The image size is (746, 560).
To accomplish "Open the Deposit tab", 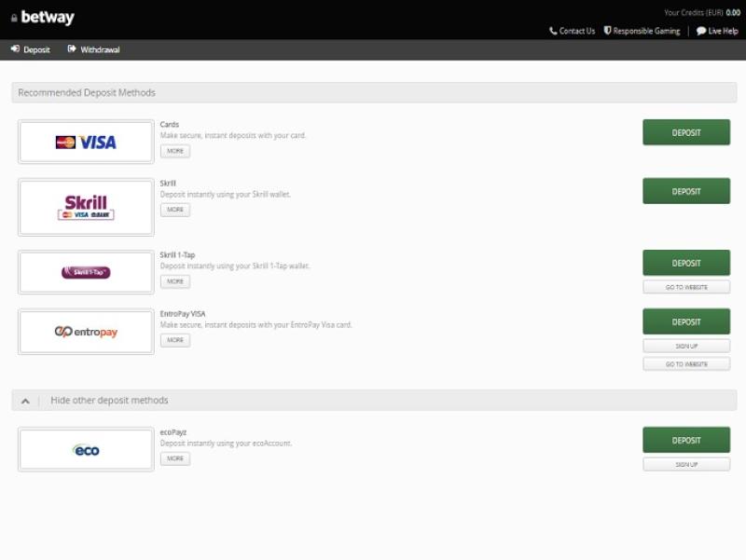I will tap(31, 49).
